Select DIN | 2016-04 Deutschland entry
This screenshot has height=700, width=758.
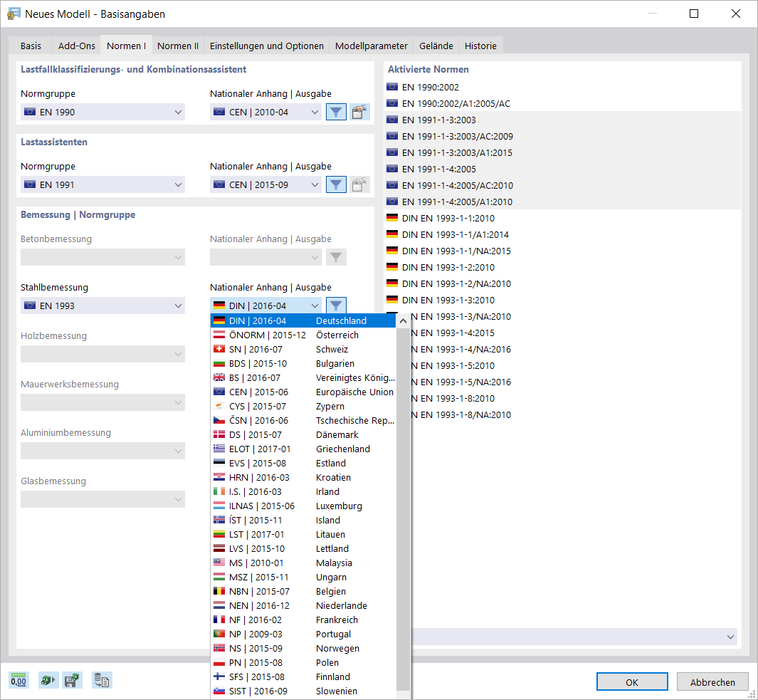tap(303, 320)
